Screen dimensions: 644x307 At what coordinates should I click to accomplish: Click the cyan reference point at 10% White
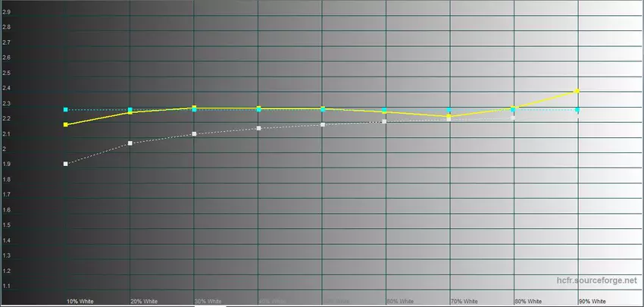[x=66, y=110]
